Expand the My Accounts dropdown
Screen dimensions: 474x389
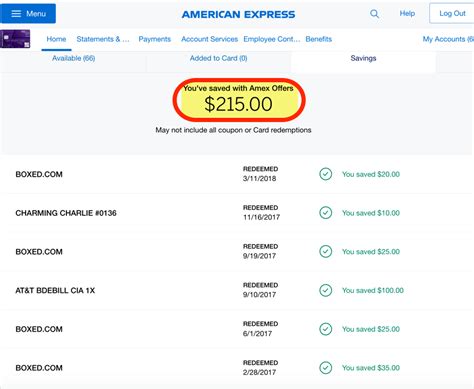[448, 39]
